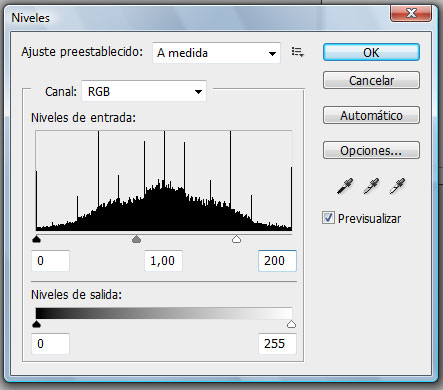Click the output gradient bar

click(x=164, y=313)
